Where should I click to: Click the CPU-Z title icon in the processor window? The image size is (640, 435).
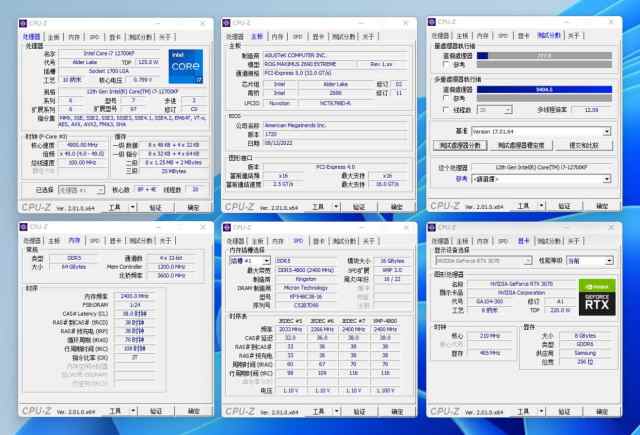coord(23,23)
